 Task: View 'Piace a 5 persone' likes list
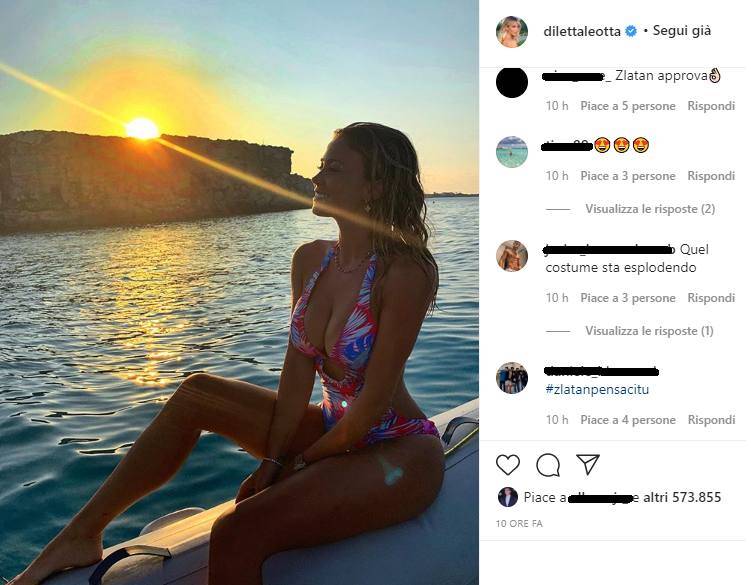(x=628, y=106)
